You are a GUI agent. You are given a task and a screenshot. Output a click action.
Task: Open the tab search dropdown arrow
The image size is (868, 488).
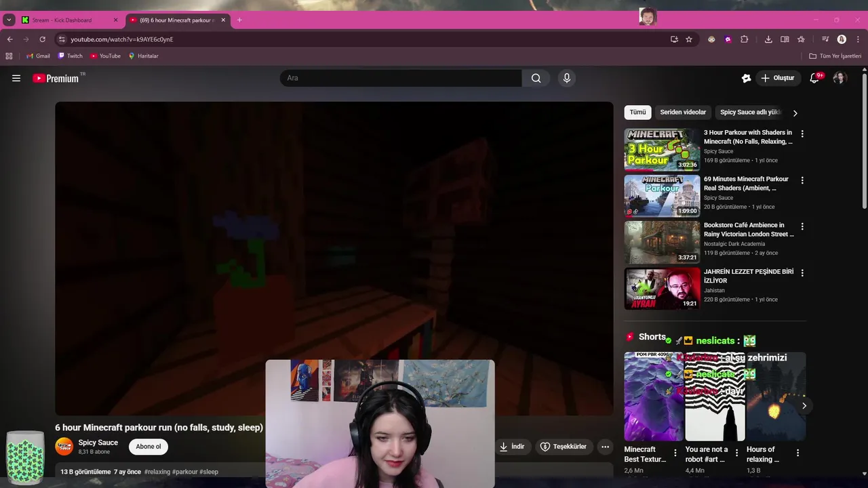click(x=9, y=20)
